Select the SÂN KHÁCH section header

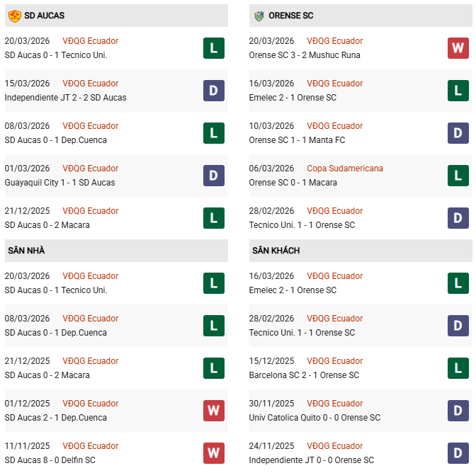pyautogui.click(x=276, y=251)
